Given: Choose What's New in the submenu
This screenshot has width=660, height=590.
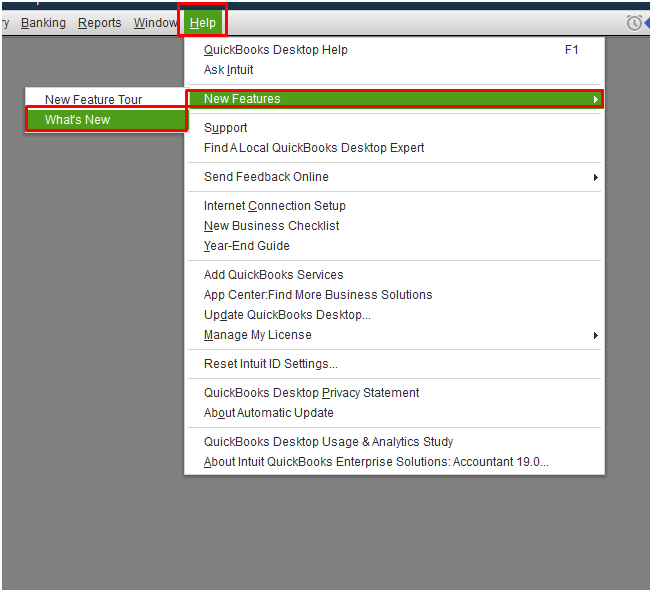Looking at the screenshot, I should click(x=106, y=120).
